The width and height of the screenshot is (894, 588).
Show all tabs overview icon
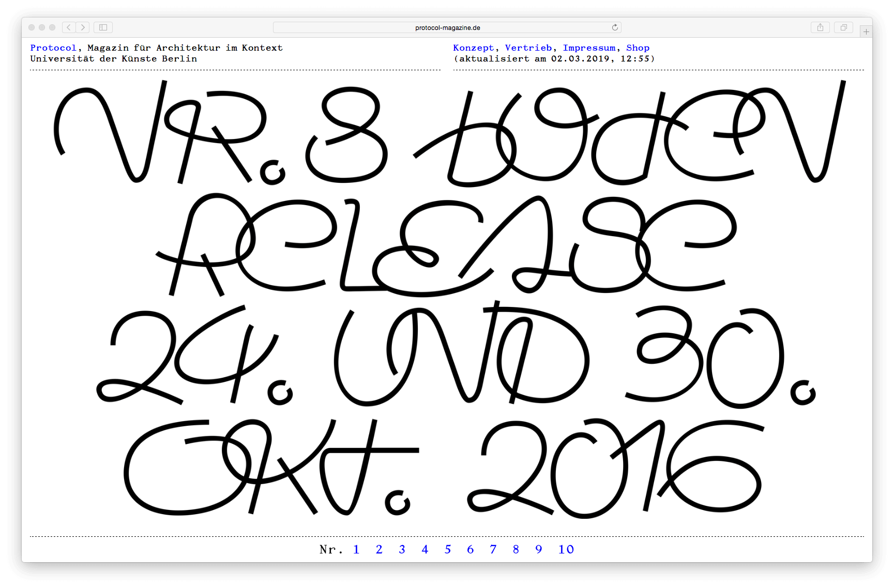coord(843,27)
